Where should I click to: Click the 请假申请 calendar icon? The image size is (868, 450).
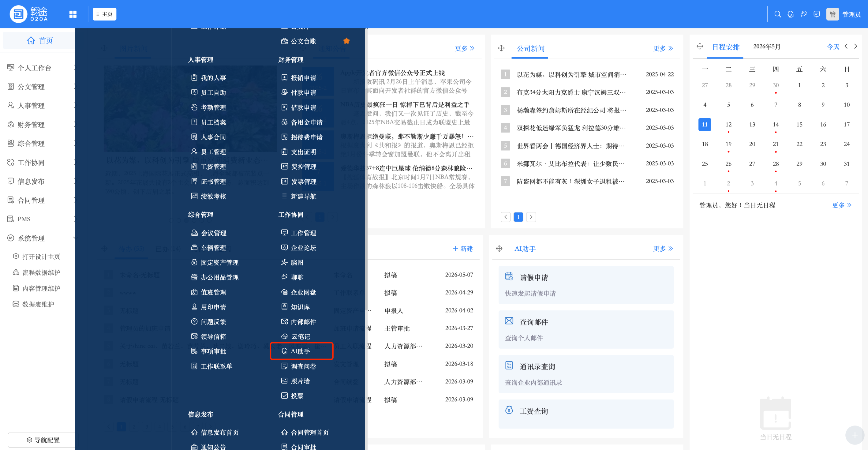(509, 276)
